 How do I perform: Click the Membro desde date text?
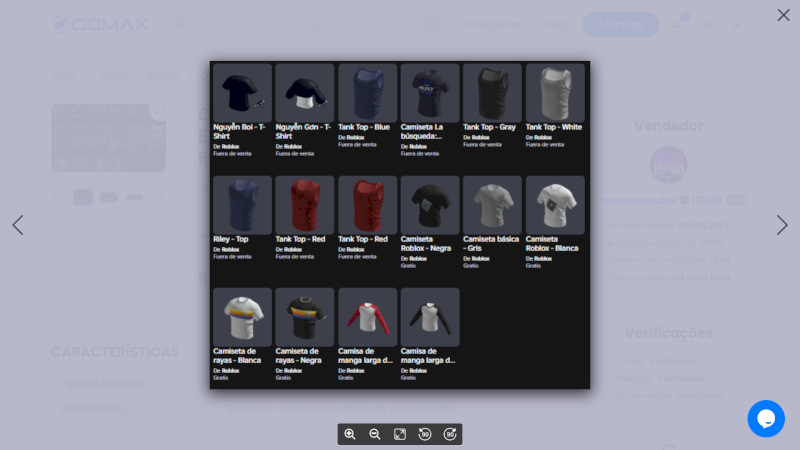tap(668, 226)
